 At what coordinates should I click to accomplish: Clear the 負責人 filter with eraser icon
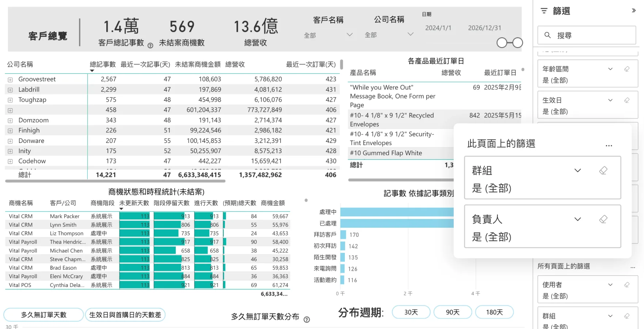[x=603, y=219]
